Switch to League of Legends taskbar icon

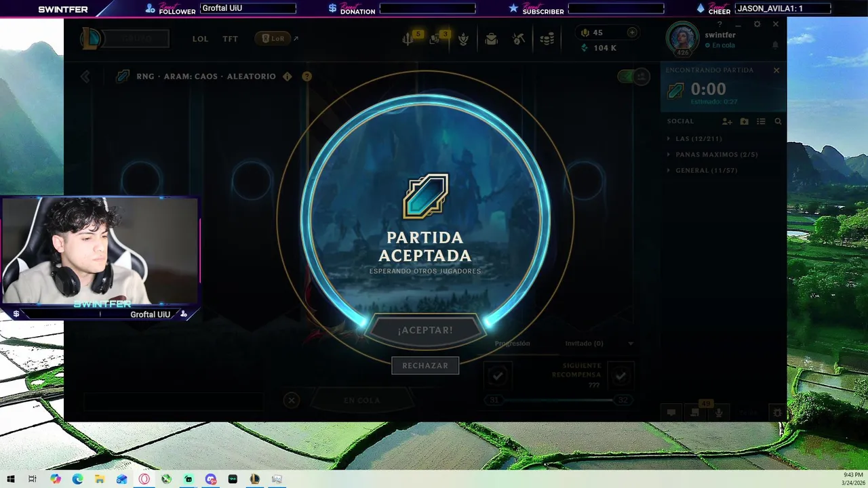[x=254, y=479]
